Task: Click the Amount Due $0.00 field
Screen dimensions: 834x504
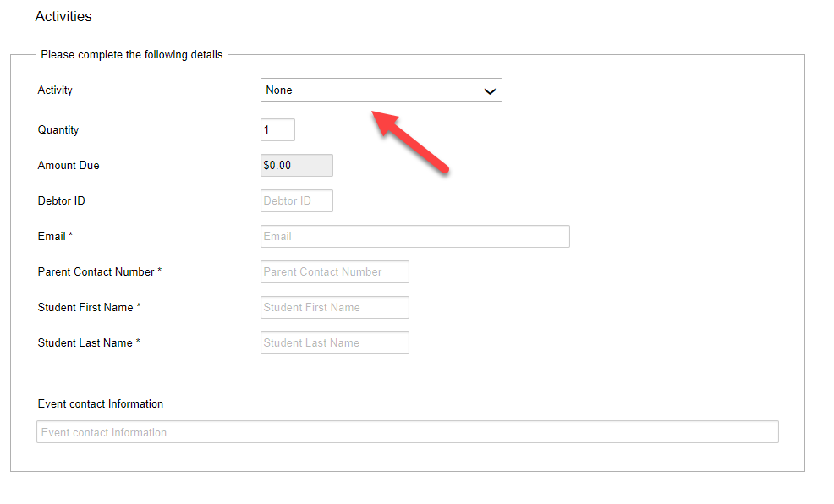Action: pos(297,166)
